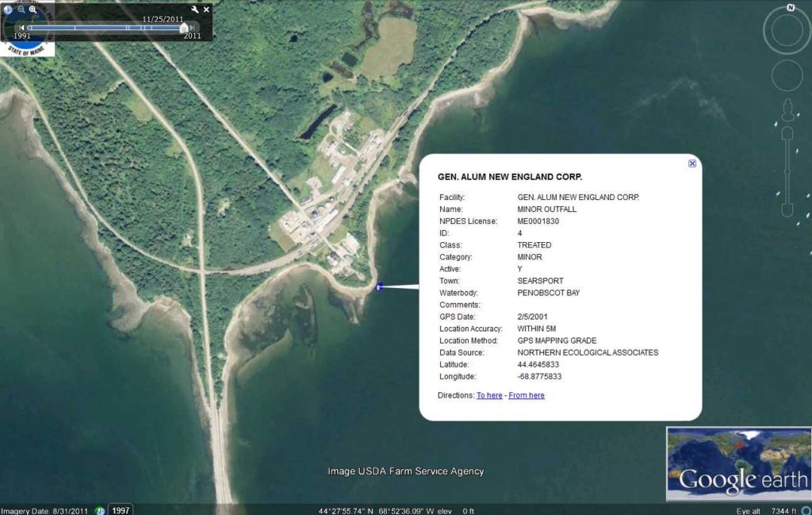Click the GPS Date value 2/5/2001
The width and height of the screenshot is (812, 515).
[532, 317]
